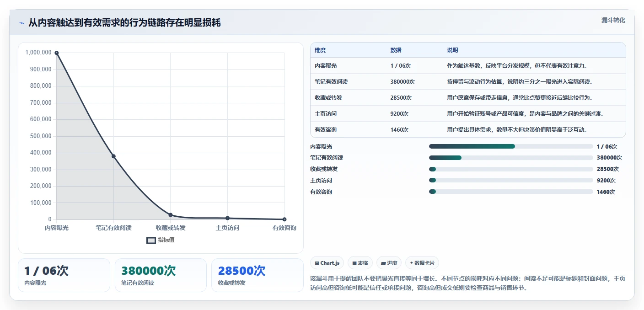Click the 笔记有效阅读 progress bar
The image size is (644, 310).
(511, 158)
